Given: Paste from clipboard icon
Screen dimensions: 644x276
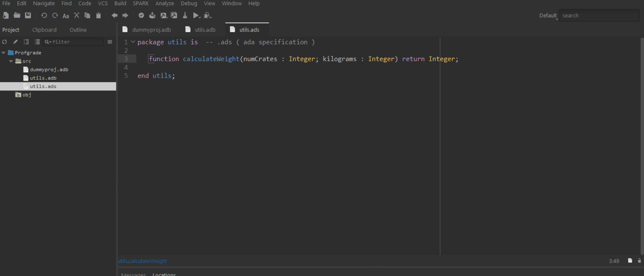Looking at the screenshot, I should point(98,15).
